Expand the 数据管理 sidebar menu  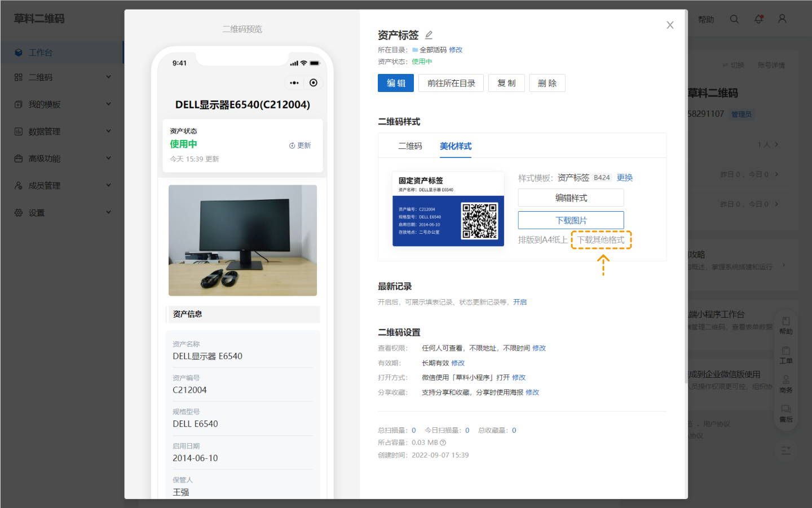click(x=62, y=132)
